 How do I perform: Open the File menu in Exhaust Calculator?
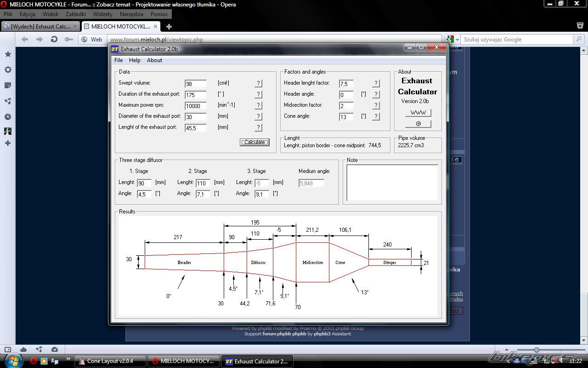click(119, 60)
